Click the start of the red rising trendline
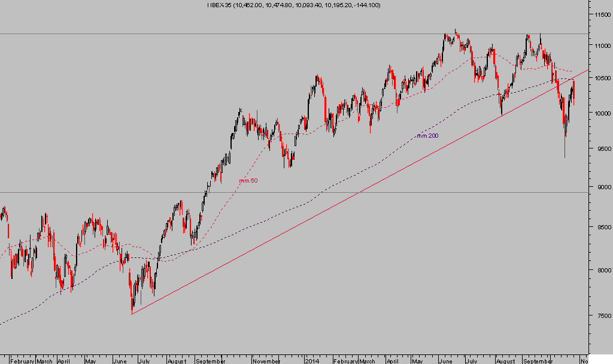Image resolution: width=613 pixels, height=364 pixels. (x=132, y=314)
